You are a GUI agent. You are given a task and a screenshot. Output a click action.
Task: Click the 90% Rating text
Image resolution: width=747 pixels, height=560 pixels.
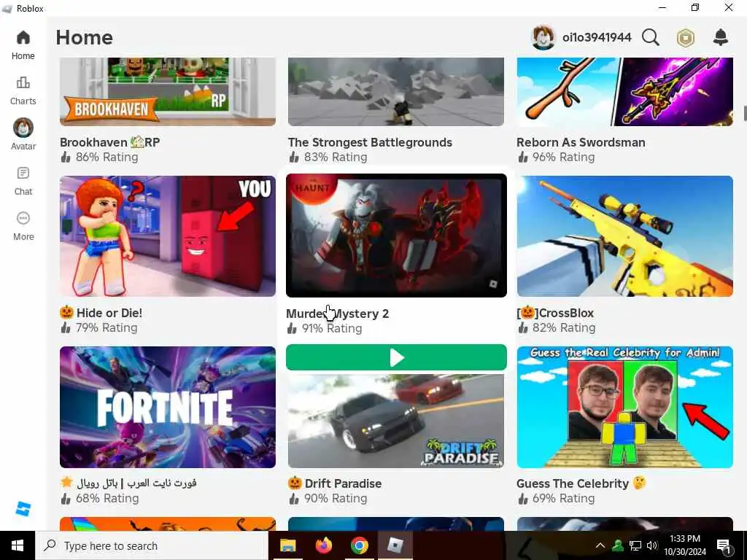pos(336,499)
